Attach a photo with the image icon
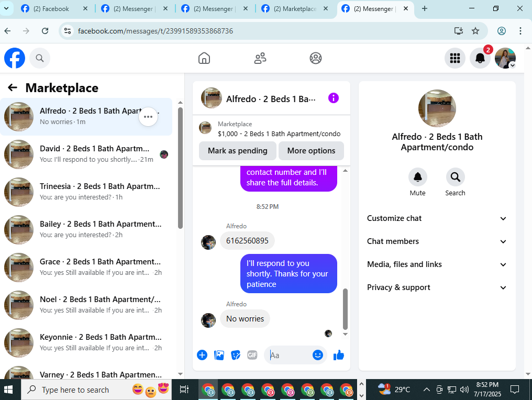532x400 pixels. point(219,355)
